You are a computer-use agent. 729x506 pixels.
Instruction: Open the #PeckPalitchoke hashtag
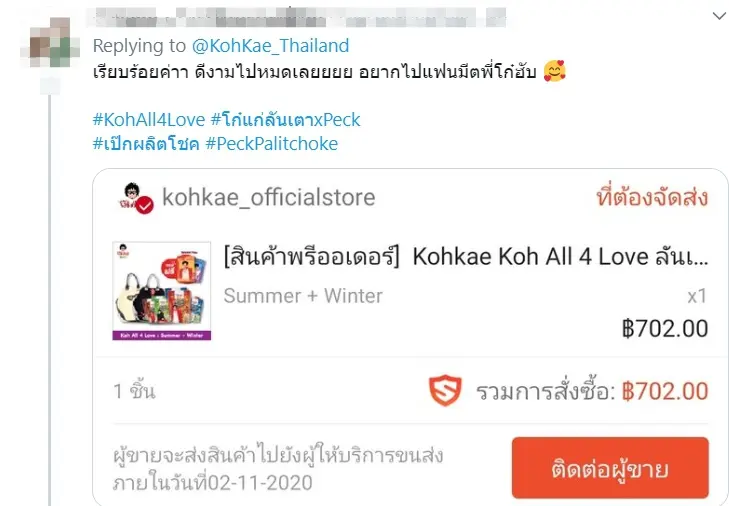point(272,144)
